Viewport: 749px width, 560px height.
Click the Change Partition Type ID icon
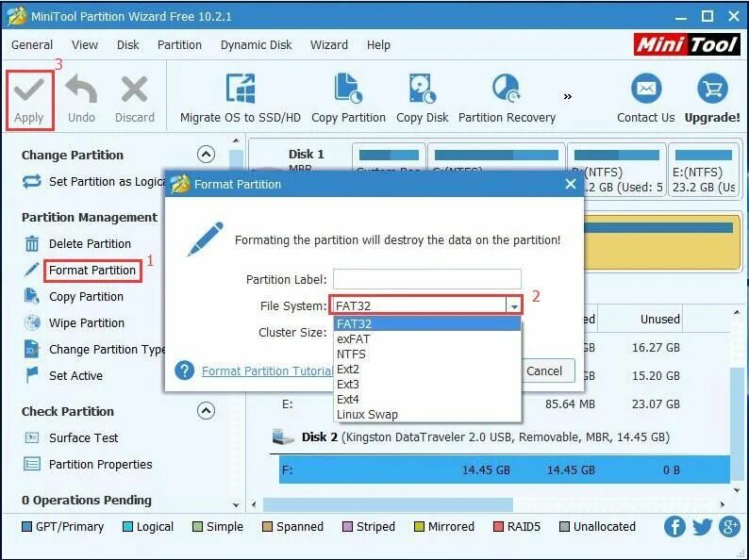[31, 350]
